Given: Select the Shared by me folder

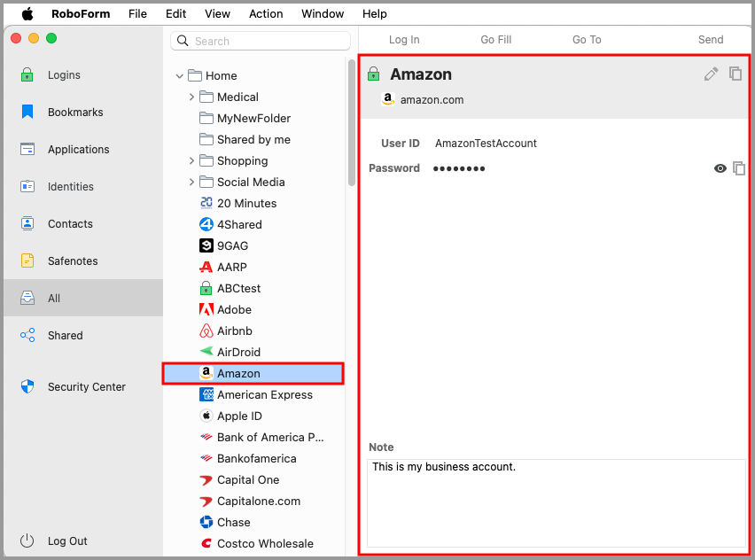Looking at the screenshot, I should tap(253, 139).
